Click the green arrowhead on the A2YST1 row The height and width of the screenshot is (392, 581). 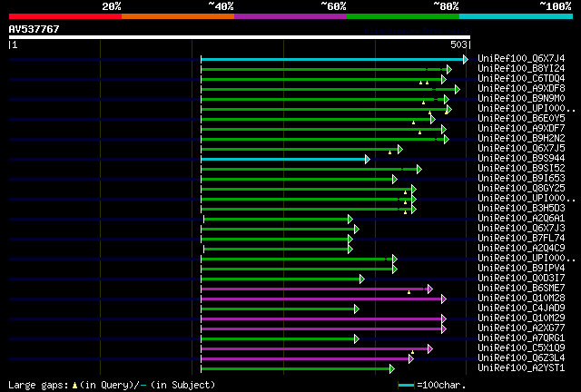pyautogui.click(x=392, y=368)
